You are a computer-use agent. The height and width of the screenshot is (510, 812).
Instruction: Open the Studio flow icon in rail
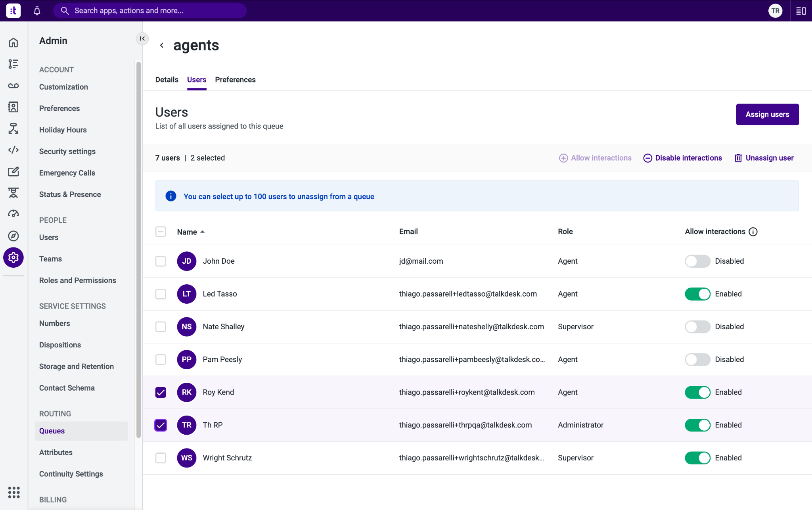coord(13,128)
